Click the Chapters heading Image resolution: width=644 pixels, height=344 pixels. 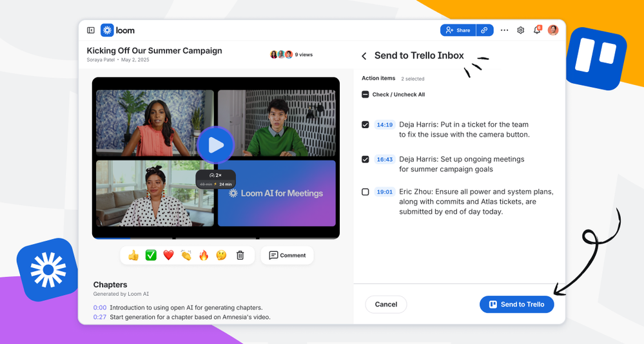(x=110, y=285)
